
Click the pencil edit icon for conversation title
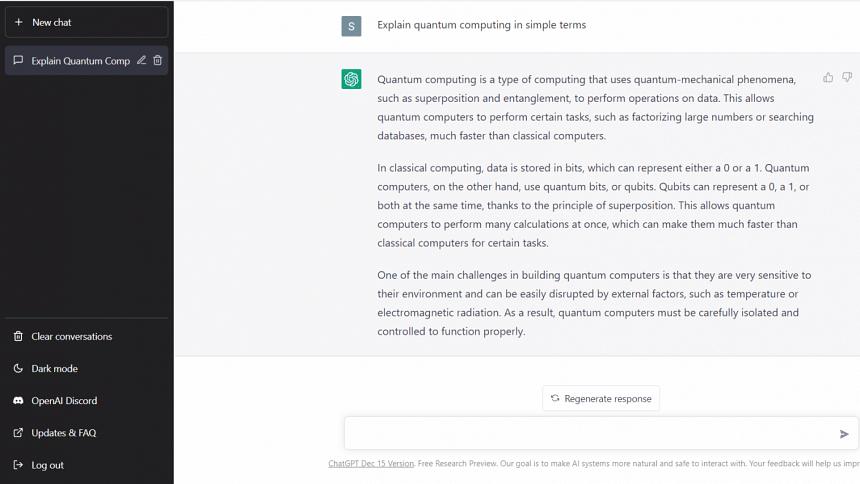point(142,61)
